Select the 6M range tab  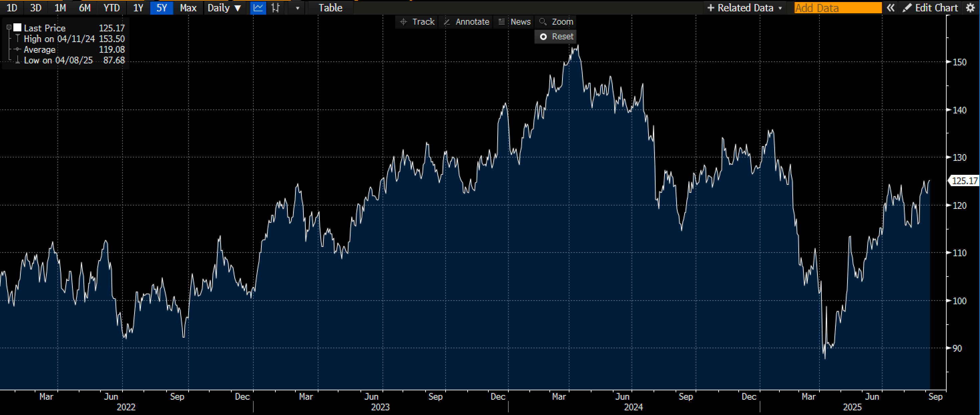[x=84, y=8]
